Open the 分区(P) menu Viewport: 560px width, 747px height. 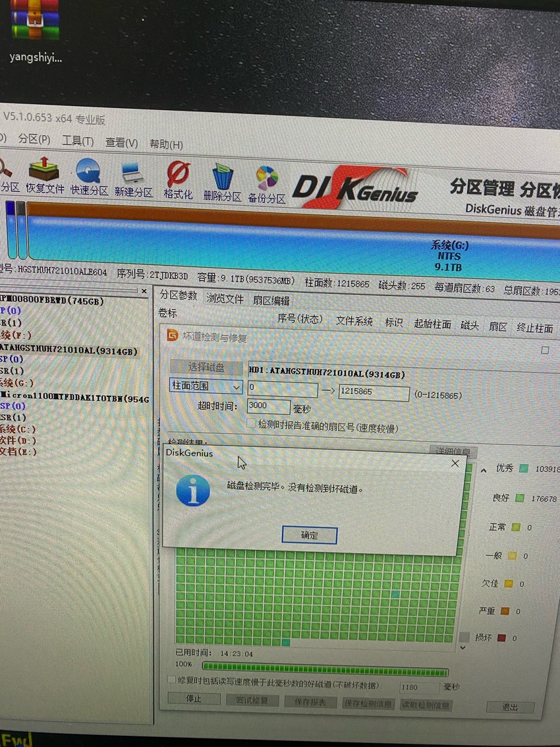click(34, 139)
